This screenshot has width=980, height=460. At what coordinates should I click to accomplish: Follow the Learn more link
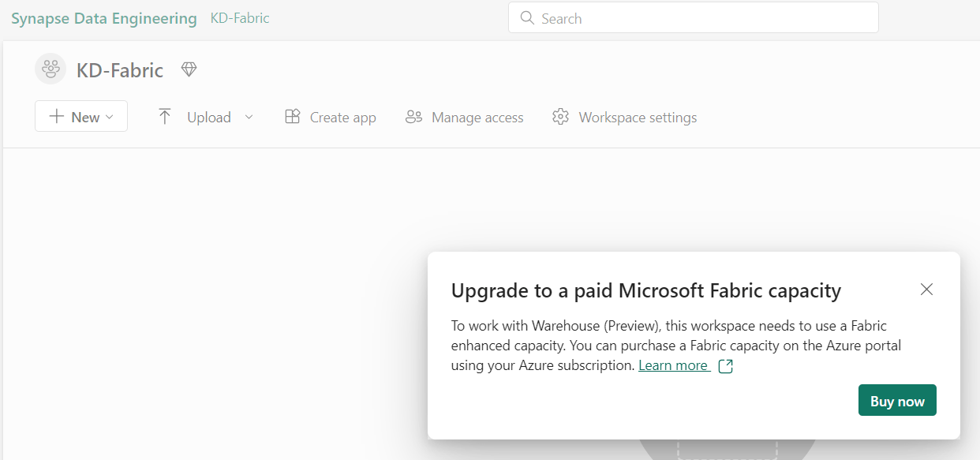click(673, 365)
